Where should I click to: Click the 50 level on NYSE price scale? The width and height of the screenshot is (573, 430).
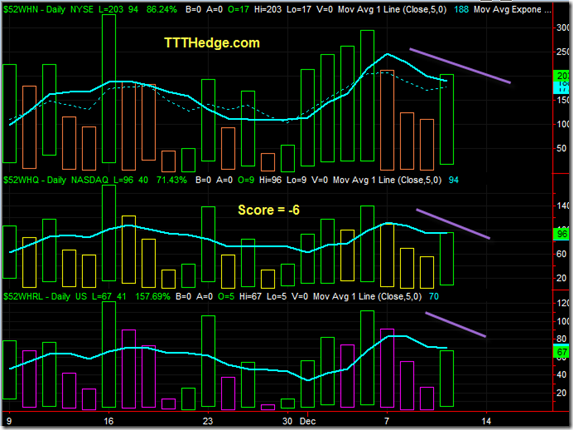[562, 149]
